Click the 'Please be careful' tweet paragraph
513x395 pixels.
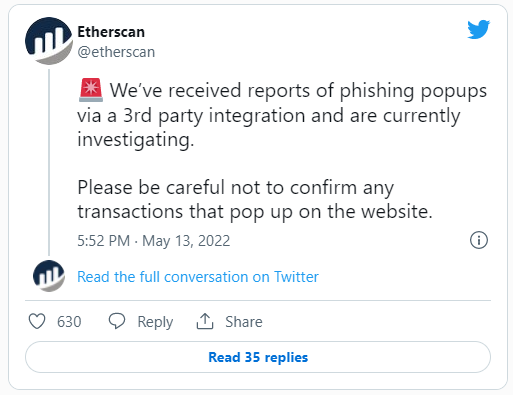point(255,199)
